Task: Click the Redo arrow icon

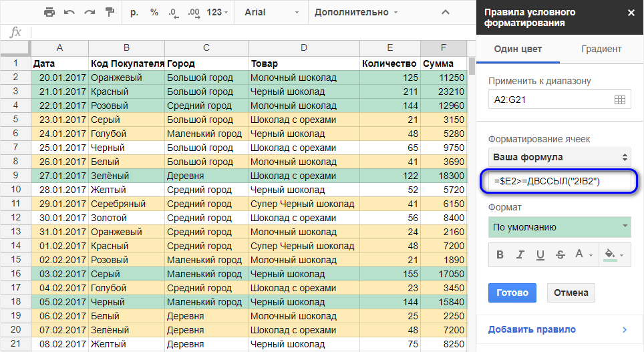Action: [x=90, y=13]
